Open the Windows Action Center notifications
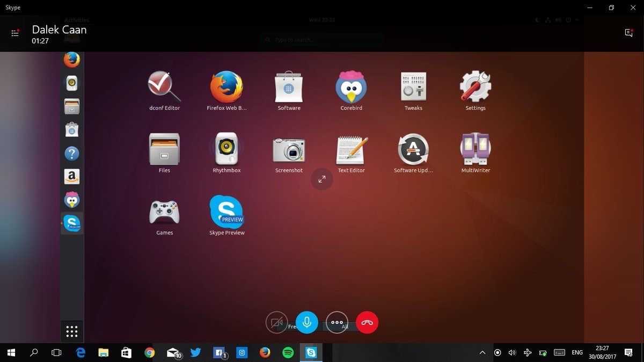Image resolution: width=644 pixels, height=362 pixels. (x=628, y=353)
